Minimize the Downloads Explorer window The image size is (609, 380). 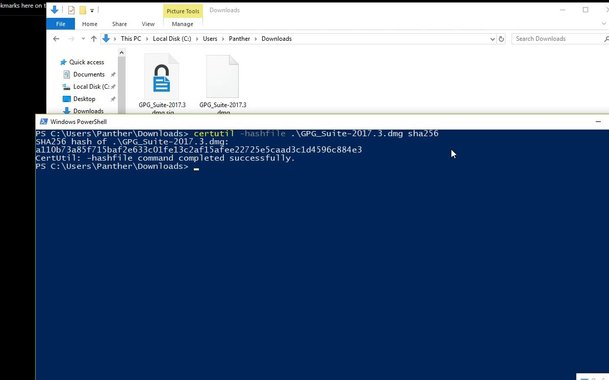562,10
